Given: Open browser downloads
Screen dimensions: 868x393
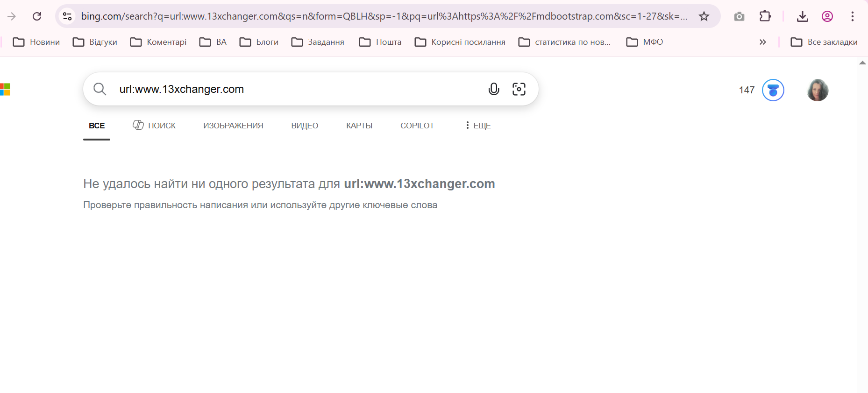Looking at the screenshot, I should coord(803,17).
